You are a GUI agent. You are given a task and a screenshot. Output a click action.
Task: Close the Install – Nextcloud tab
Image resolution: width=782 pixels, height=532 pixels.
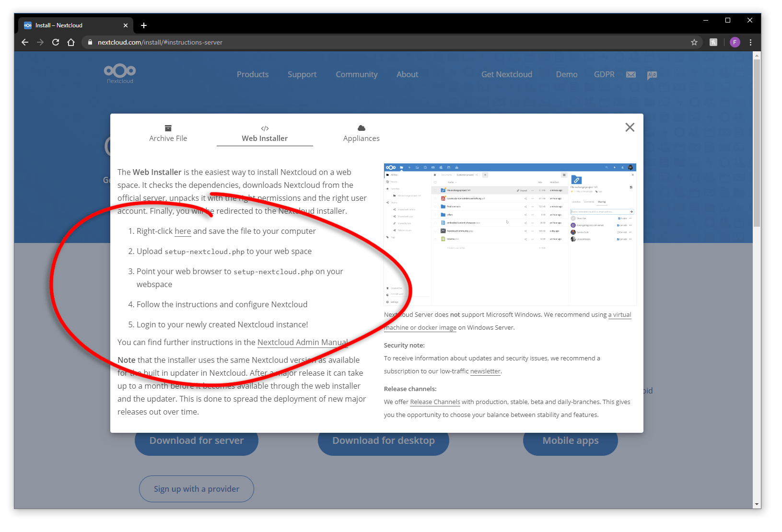pos(126,25)
